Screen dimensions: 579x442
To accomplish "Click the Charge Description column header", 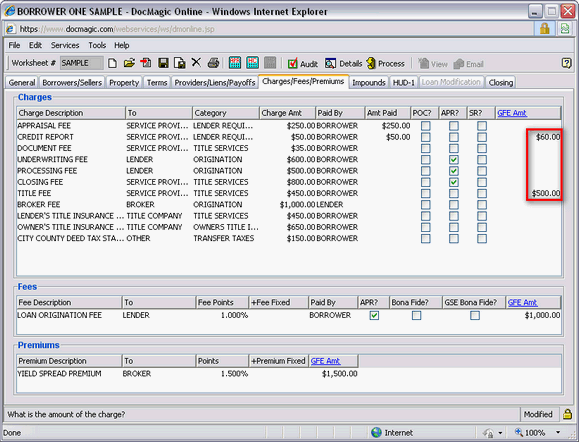I will (71, 113).
